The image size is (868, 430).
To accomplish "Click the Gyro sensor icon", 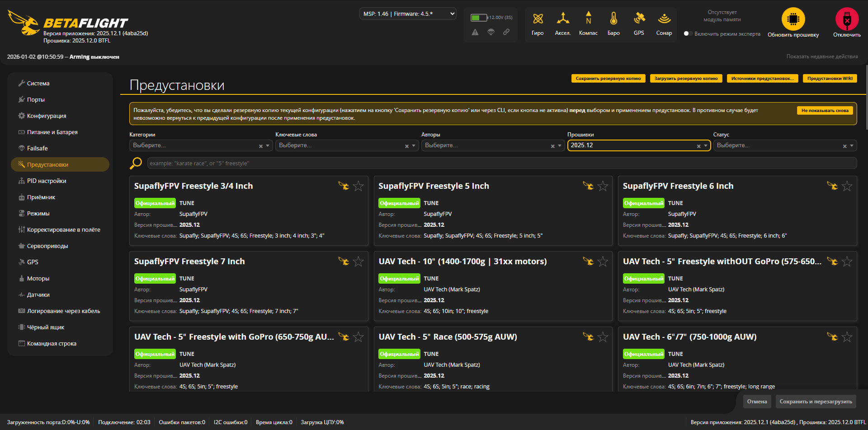I will [x=538, y=19].
